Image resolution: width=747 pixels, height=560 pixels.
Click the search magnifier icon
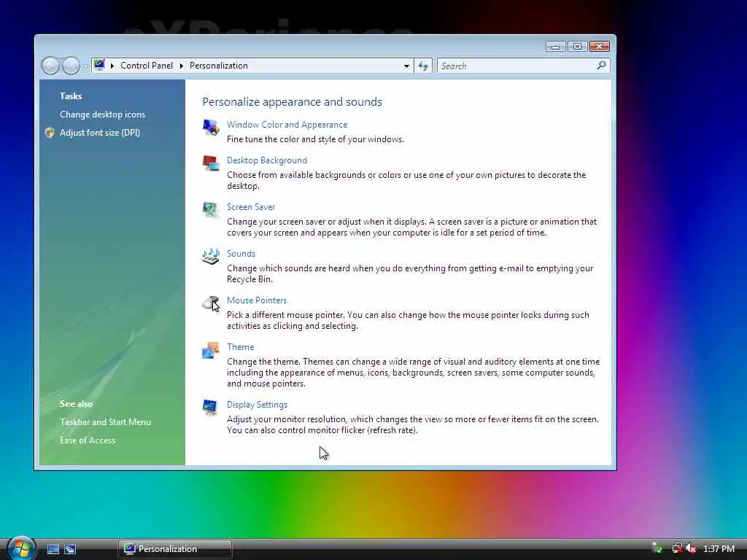coord(601,65)
